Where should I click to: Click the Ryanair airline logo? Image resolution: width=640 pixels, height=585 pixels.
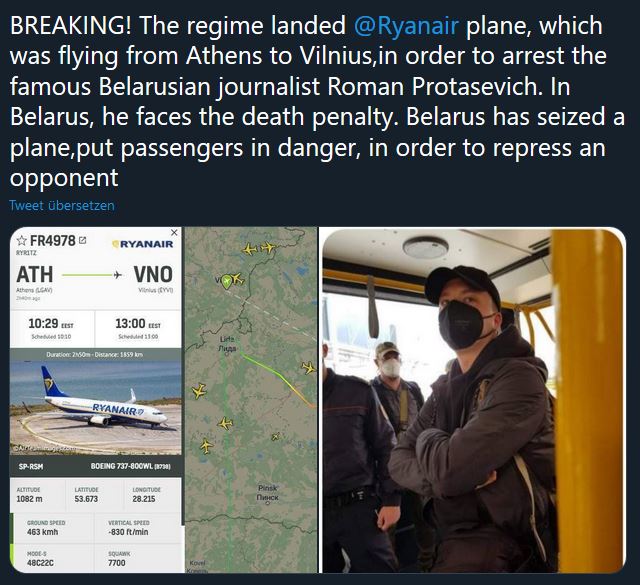pyautogui.click(x=144, y=243)
